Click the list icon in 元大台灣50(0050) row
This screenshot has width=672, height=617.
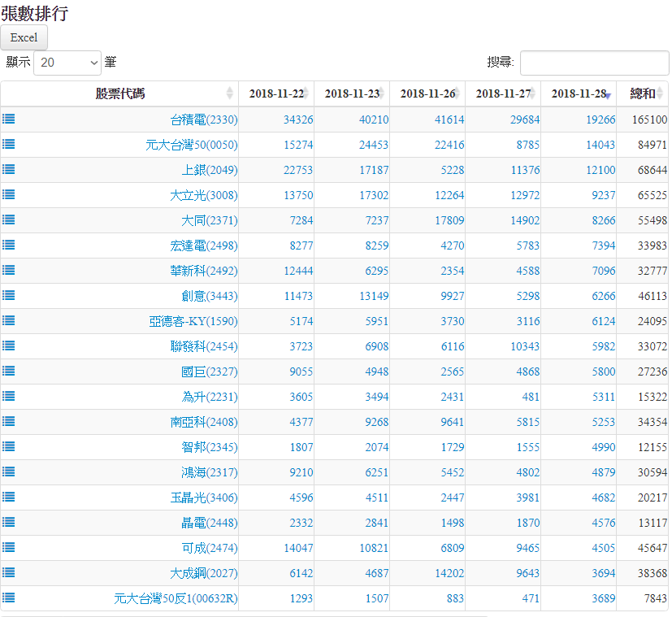click(8, 144)
